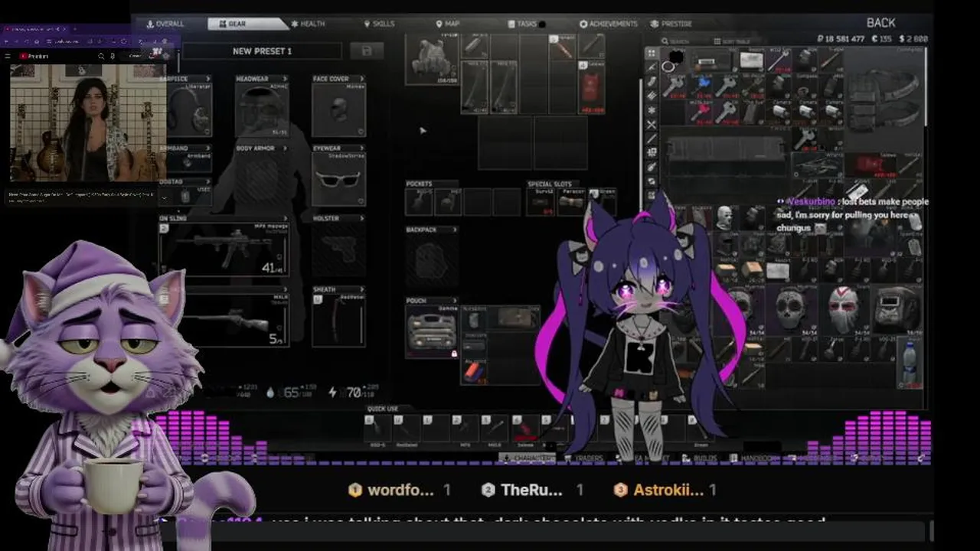
Task: Select the white sunglasses in Eyewear
Action: (338, 180)
